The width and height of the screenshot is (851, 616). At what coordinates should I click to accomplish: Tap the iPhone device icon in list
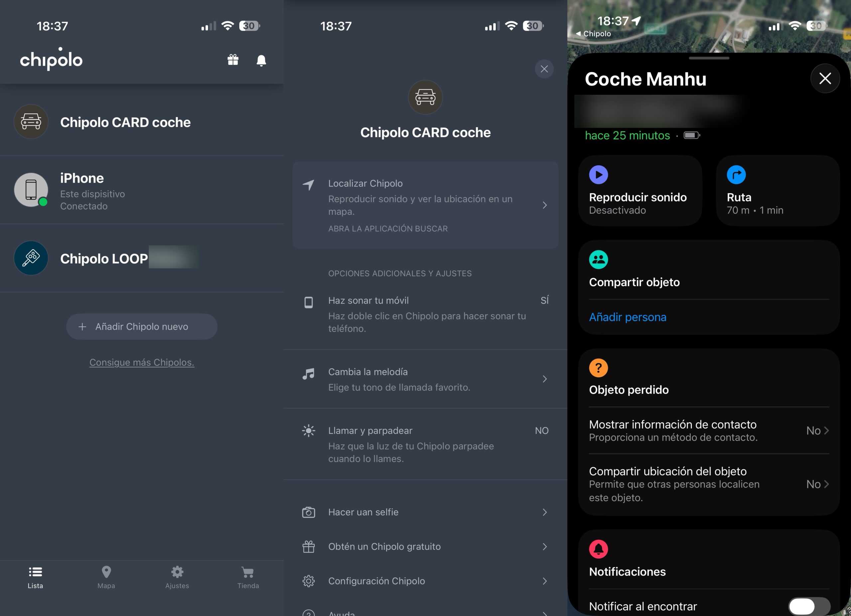coord(31,190)
